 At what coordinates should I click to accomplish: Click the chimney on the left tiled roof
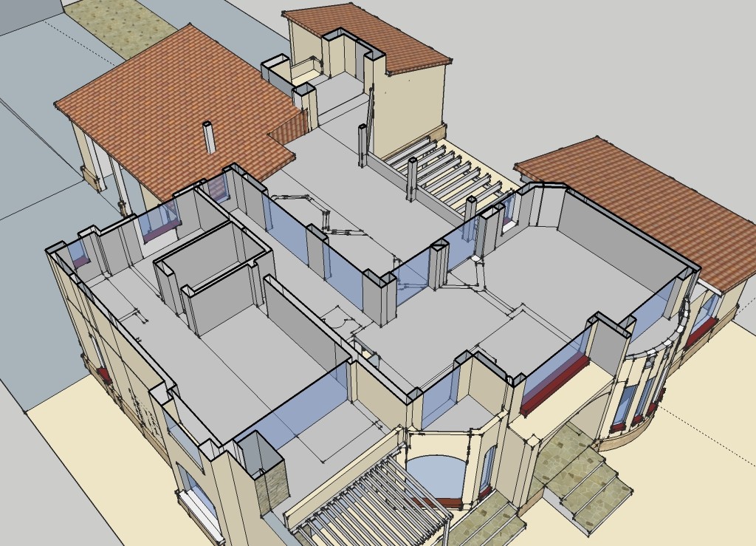[x=210, y=137]
